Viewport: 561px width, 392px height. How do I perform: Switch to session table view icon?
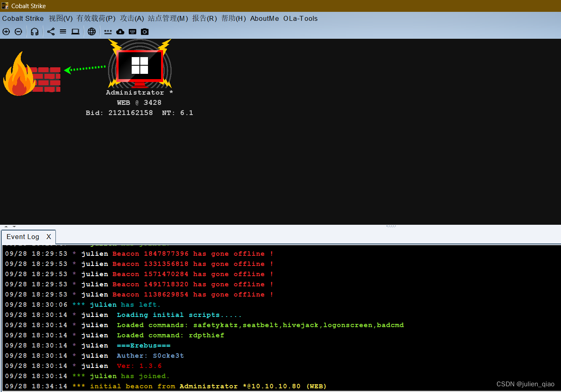63,31
